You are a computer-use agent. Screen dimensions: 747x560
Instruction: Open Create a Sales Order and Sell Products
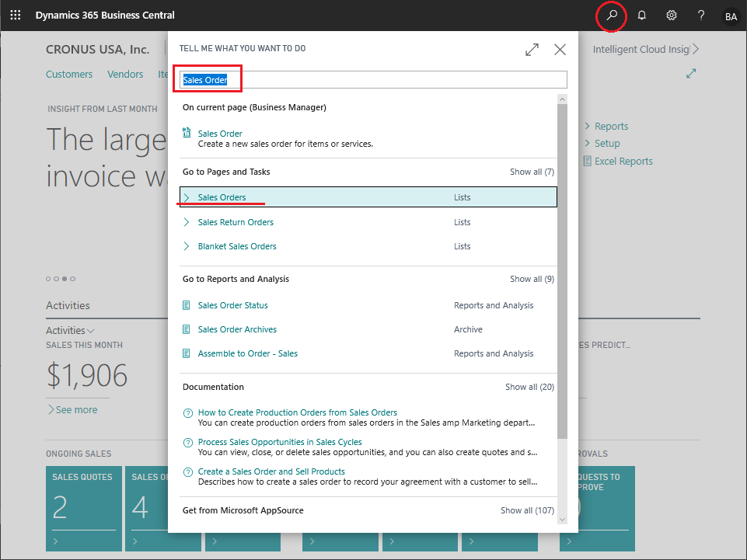click(271, 471)
